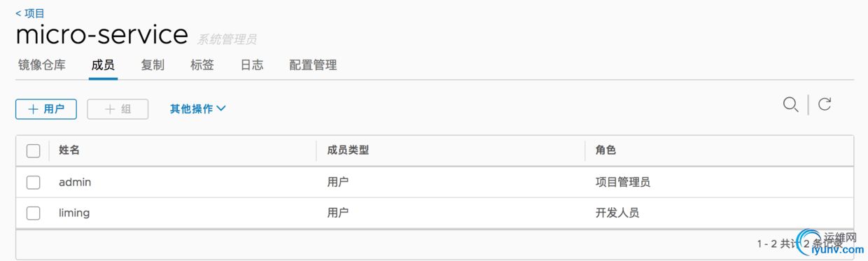Screen dimensions: 868x261
Task: Sort by the 角色 column header
Action: pos(605,150)
